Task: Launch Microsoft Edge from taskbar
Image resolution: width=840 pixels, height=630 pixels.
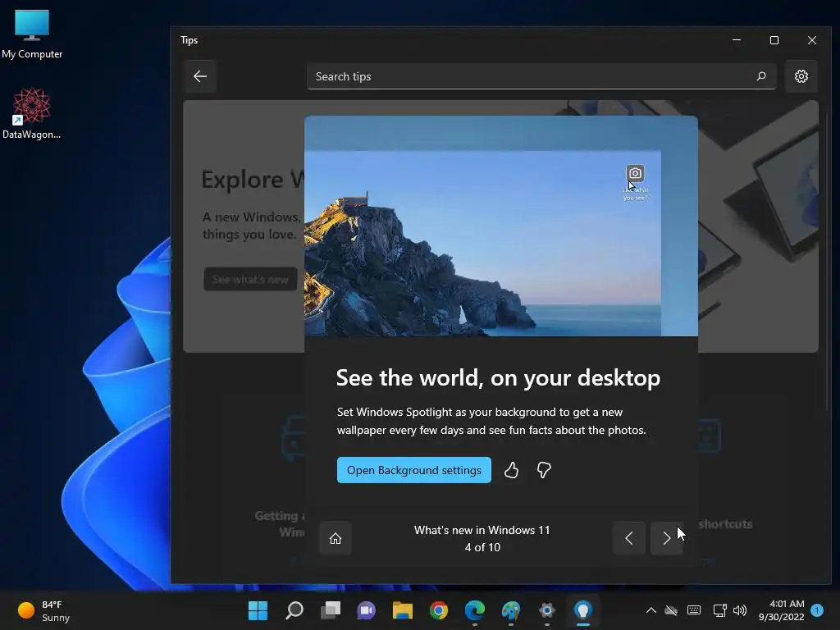Action: click(475, 610)
